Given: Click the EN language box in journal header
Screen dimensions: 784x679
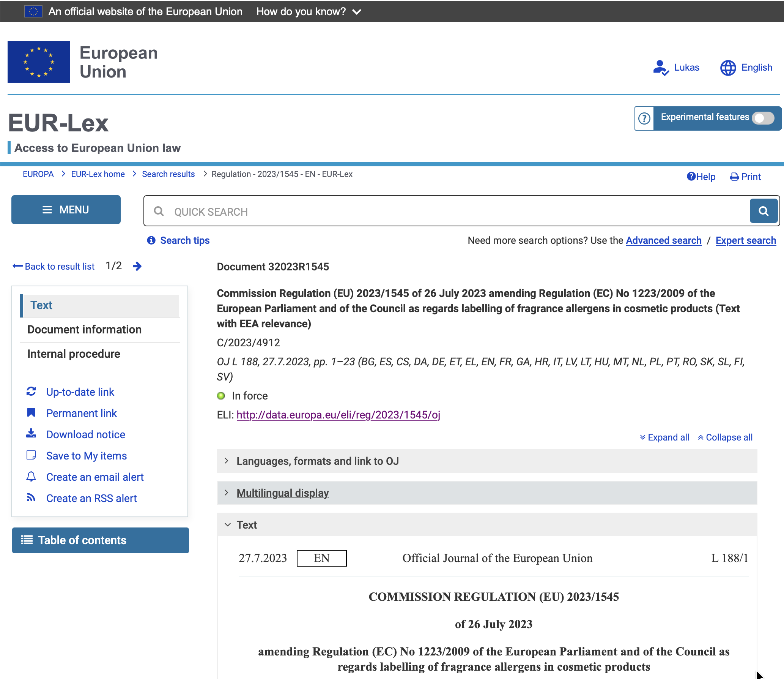Looking at the screenshot, I should [x=322, y=558].
